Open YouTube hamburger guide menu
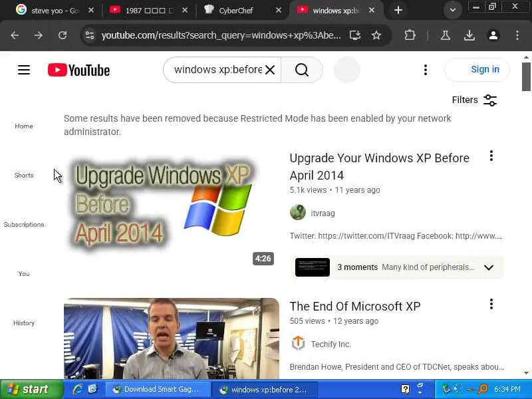This screenshot has width=532, height=399. click(x=24, y=70)
